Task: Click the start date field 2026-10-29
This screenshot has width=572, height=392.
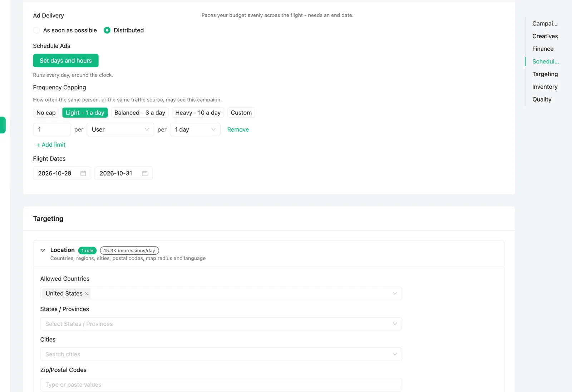Action: [x=62, y=173]
